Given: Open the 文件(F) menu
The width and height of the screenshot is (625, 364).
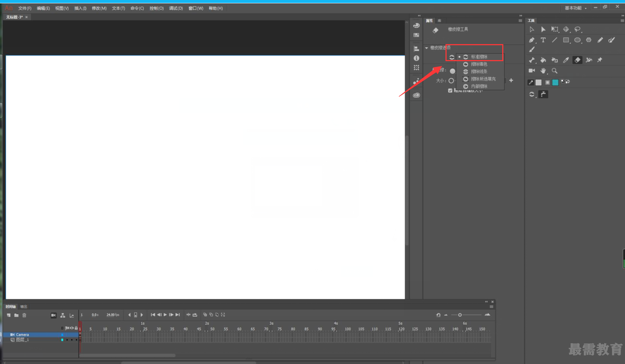Looking at the screenshot, I should click(25, 8).
